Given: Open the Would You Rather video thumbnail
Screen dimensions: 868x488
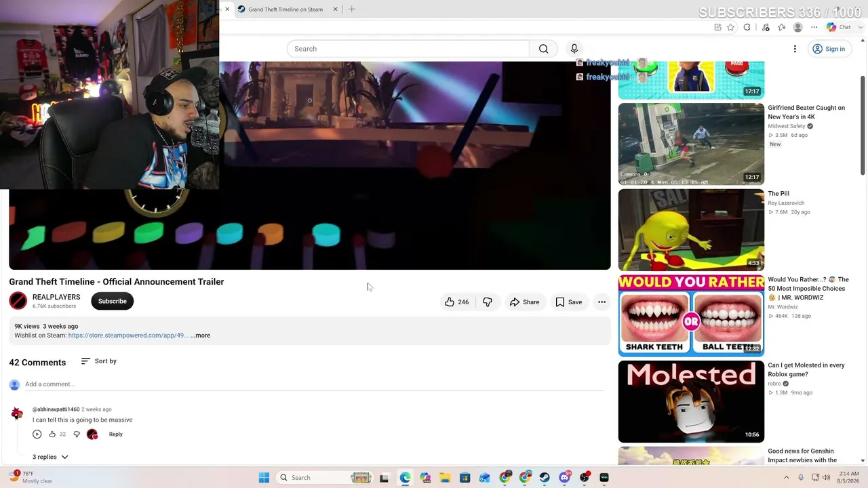Looking at the screenshot, I should 691,316.
